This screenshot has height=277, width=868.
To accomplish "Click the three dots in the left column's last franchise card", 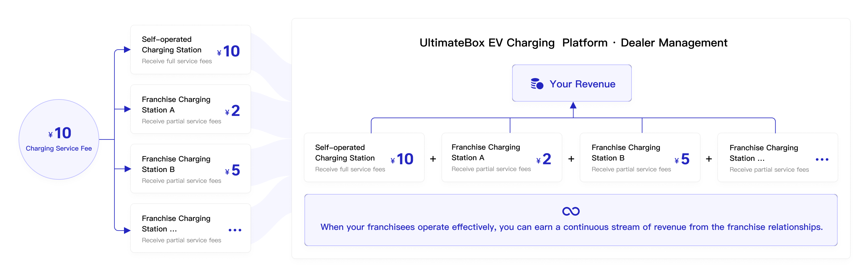I will pyautogui.click(x=235, y=230).
